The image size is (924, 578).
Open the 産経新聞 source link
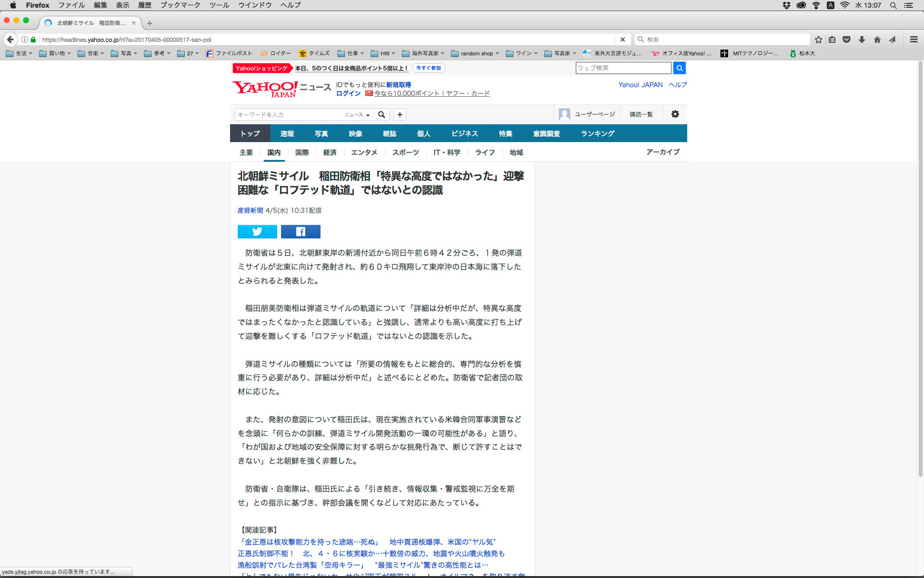(x=250, y=210)
